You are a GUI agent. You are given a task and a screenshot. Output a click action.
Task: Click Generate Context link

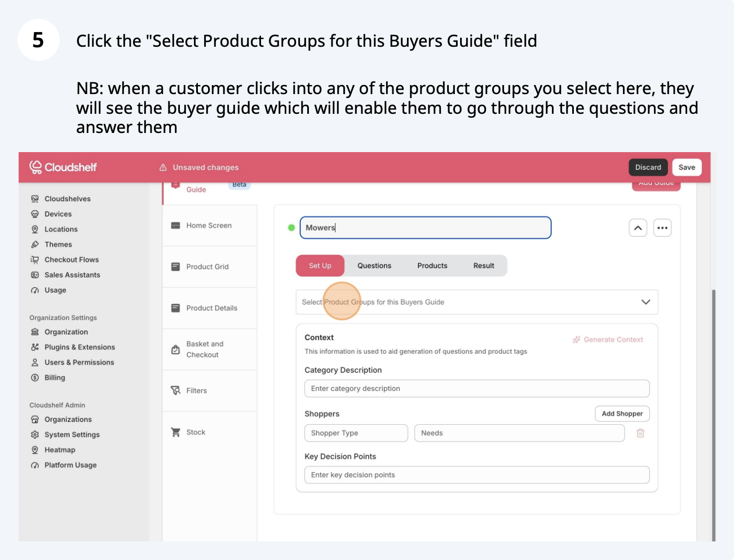coord(608,340)
